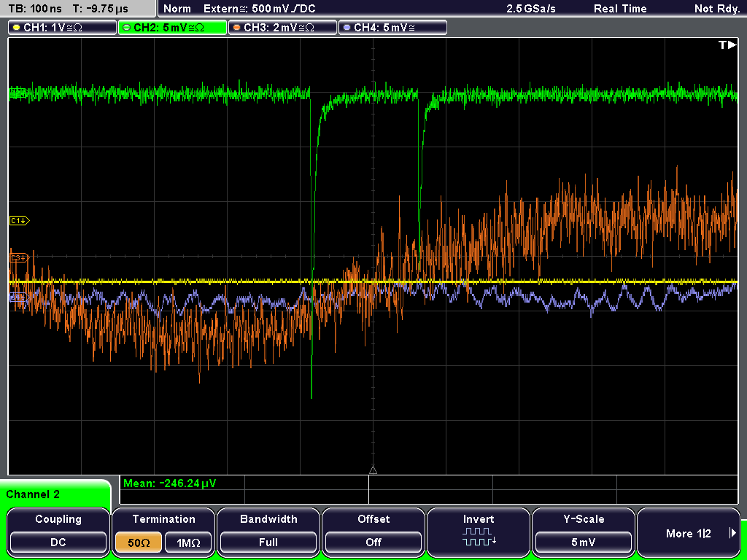Click the 2.5 GSa/s sample rate

click(x=531, y=9)
